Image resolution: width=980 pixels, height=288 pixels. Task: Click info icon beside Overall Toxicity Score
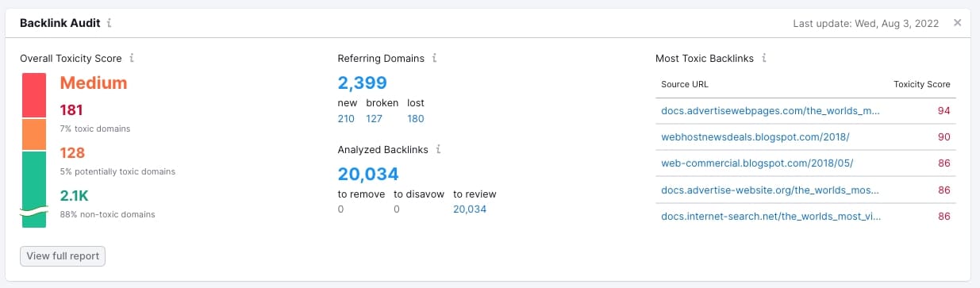pyautogui.click(x=132, y=58)
